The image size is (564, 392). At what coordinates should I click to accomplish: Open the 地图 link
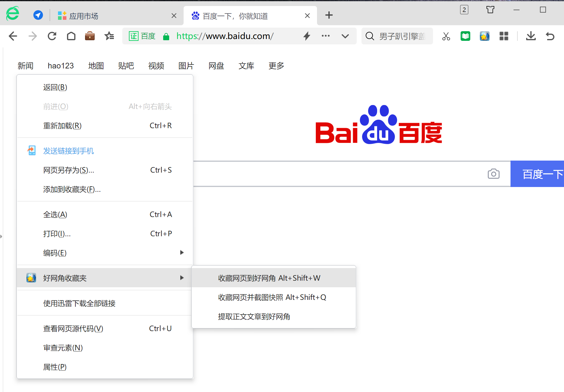coord(96,66)
